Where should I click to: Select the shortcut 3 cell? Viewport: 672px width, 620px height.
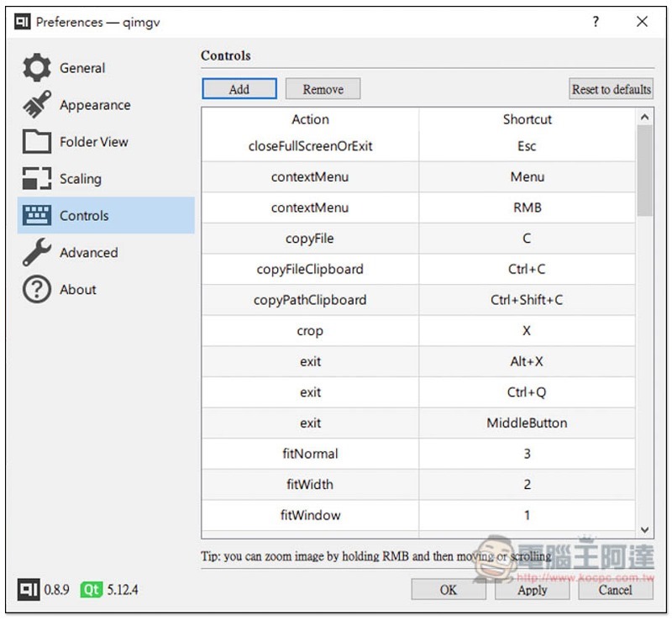click(528, 454)
